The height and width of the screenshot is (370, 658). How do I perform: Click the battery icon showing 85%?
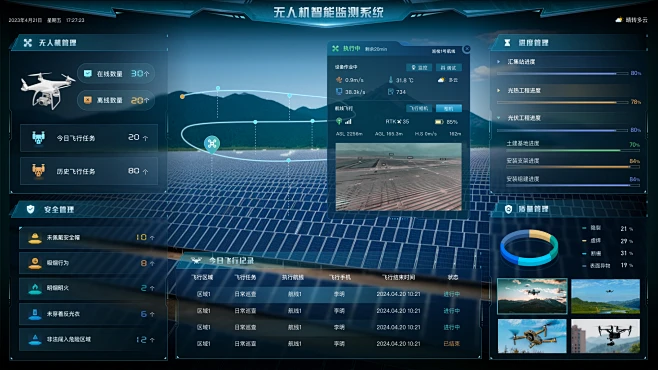[439, 122]
